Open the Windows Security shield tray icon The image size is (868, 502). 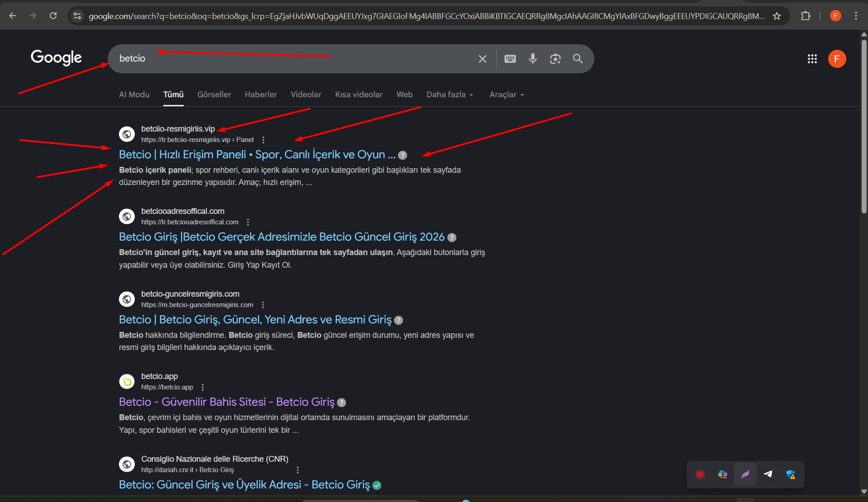pyautogui.click(x=791, y=474)
